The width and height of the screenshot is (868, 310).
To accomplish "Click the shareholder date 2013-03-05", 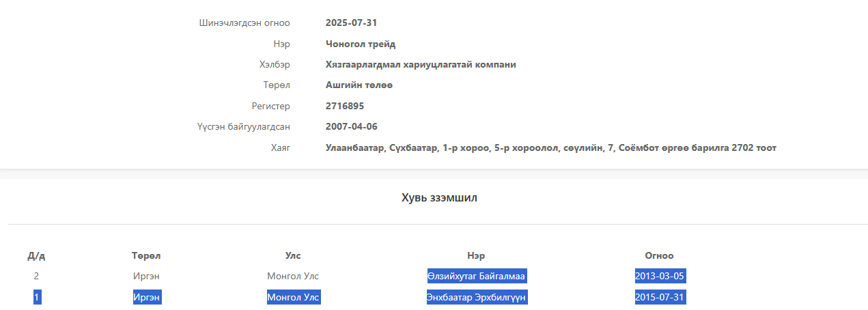I will pyautogui.click(x=659, y=276).
